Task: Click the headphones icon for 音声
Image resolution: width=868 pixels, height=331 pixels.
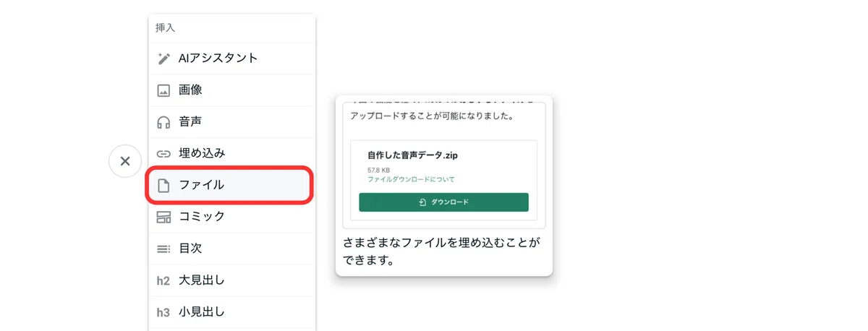Action: 163,122
